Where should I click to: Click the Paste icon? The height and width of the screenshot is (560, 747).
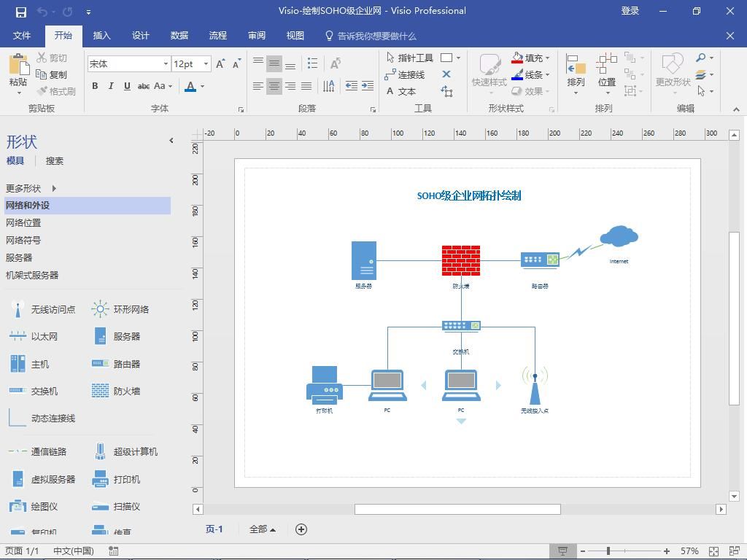tap(18, 65)
